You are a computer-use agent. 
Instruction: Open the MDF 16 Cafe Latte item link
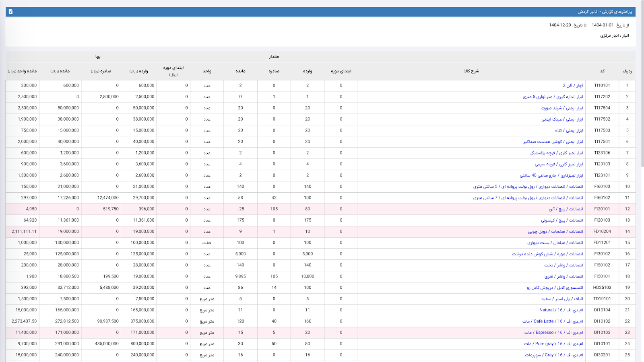(553, 321)
